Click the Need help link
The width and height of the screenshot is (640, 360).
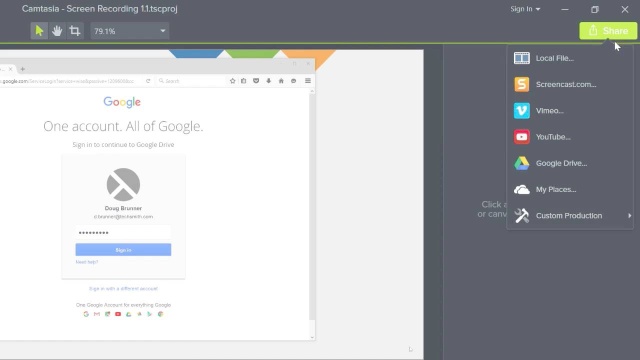coord(87,262)
